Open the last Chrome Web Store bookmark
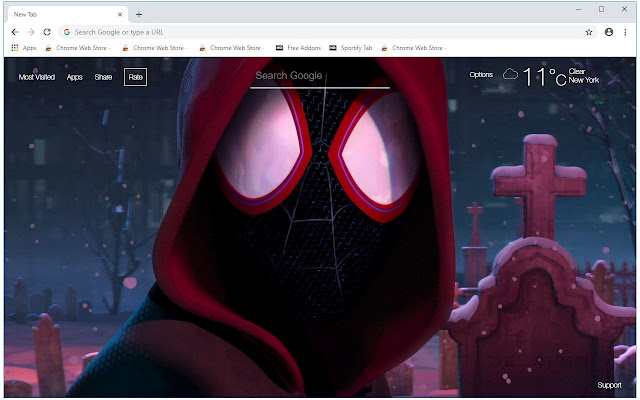640x400 pixels. tap(413, 48)
